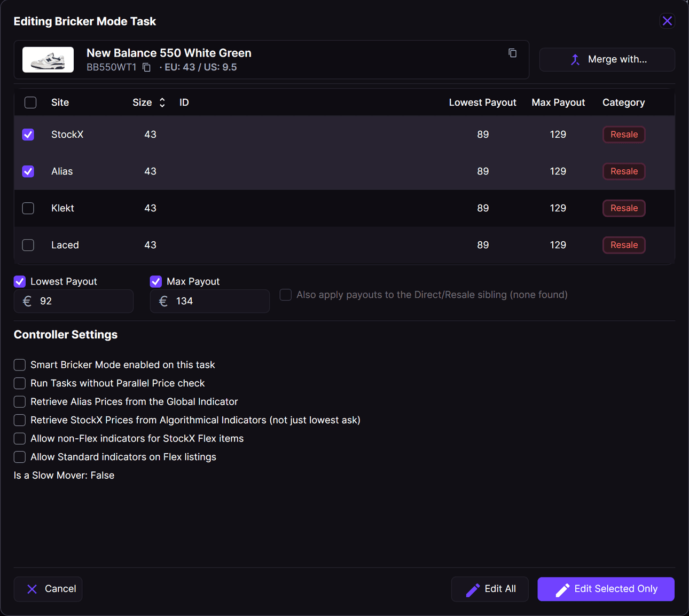This screenshot has height=616, width=689.
Task: Click the Lowest Payout euro input field
Action: tap(74, 301)
